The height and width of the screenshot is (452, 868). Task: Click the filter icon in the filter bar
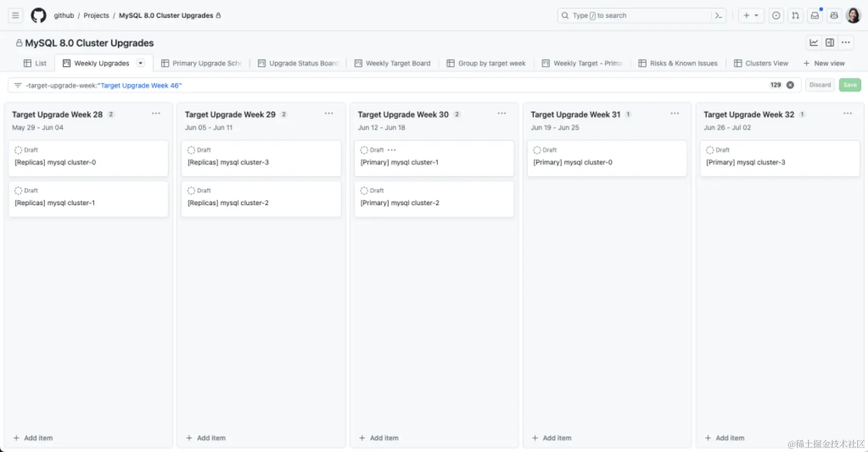coord(18,85)
